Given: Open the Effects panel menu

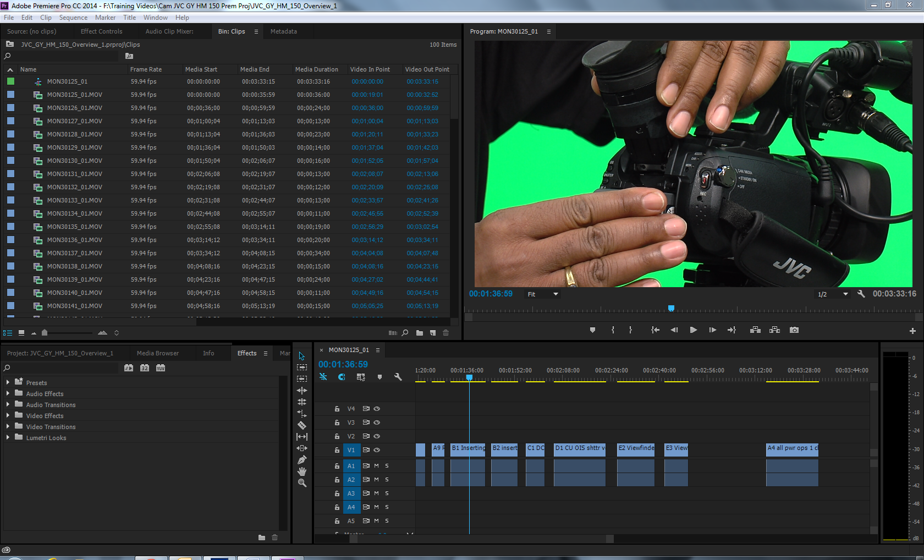Looking at the screenshot, I should [266, 353].
